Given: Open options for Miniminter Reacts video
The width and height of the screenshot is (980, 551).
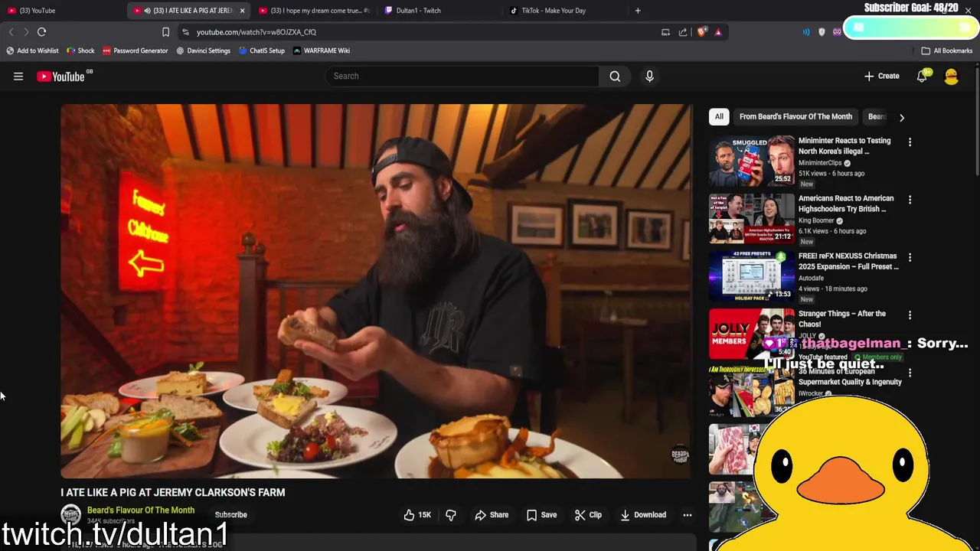Looking at the screenshot, I should point(910,142).
